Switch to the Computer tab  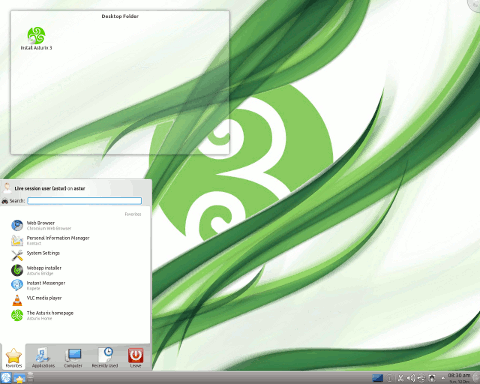pyautogui.click(x=73, y=358)
